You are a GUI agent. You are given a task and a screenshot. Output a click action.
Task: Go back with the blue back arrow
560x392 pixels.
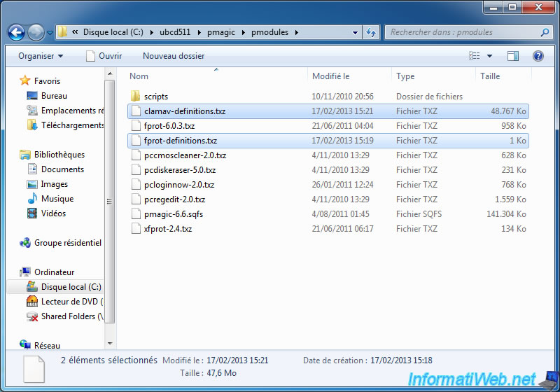16,32
